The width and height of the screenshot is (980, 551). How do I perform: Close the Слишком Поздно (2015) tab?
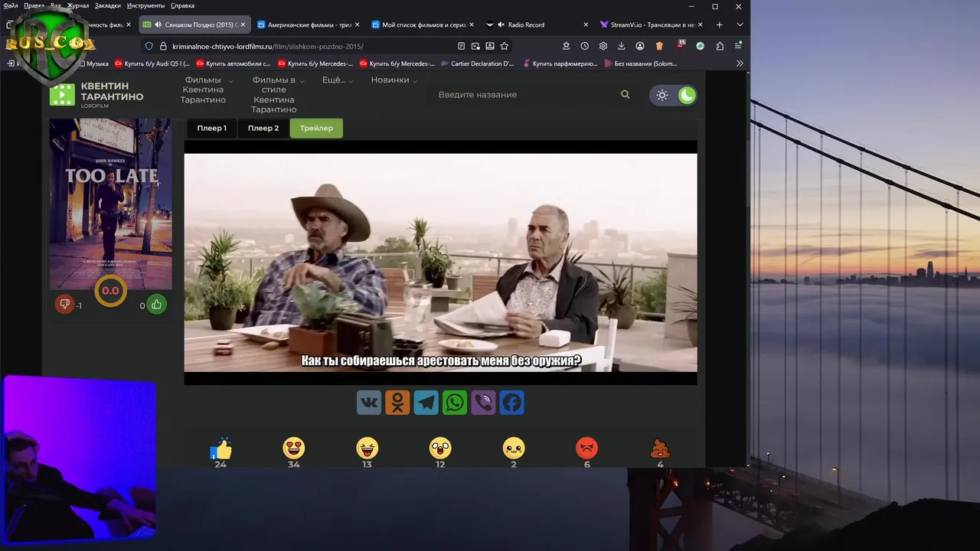(x=243, y=24)
